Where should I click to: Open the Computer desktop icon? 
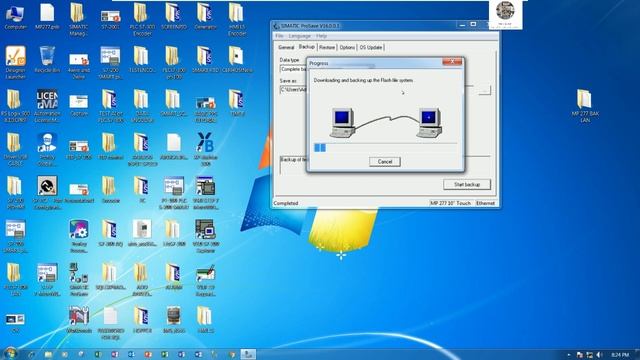tap(15, 17)
